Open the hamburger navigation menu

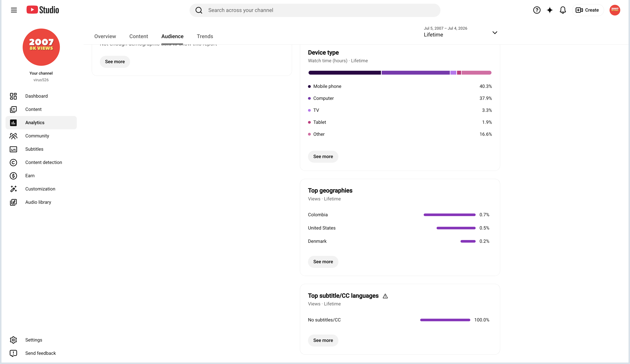pos(14,10)
